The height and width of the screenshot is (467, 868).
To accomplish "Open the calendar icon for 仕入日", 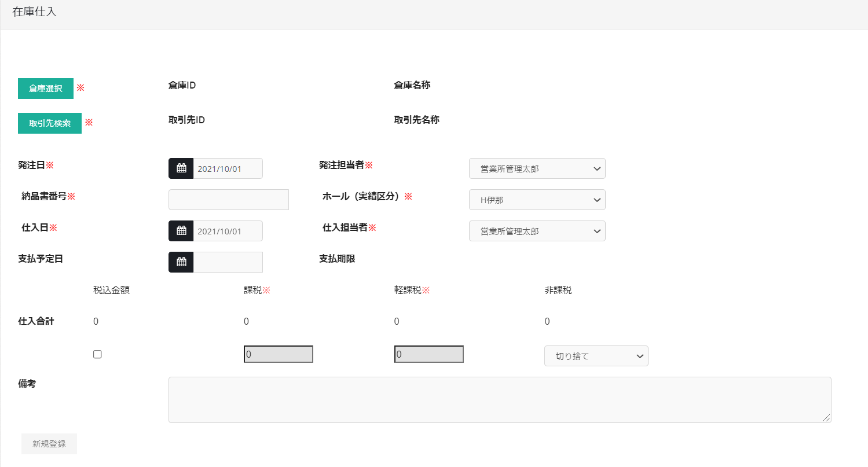I will pyautogui.click(x=181, y=231).
